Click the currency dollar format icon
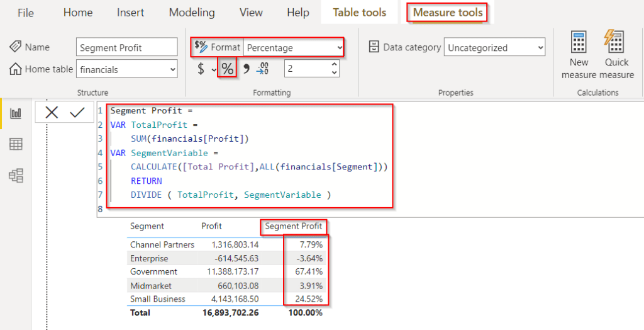Image resolution: width=644 pixels, height=330 pixels. tap(201, 69)
